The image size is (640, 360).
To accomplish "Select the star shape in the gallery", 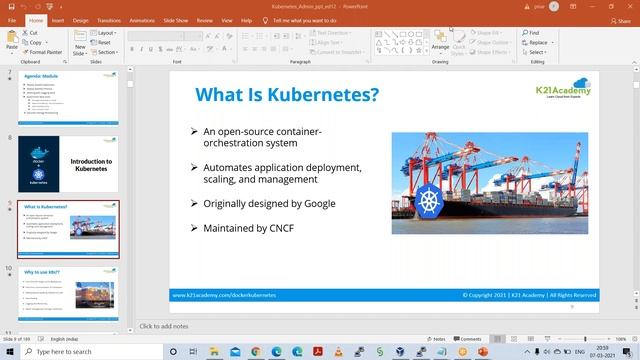I will pyautogui.click(x=419, y=51).
